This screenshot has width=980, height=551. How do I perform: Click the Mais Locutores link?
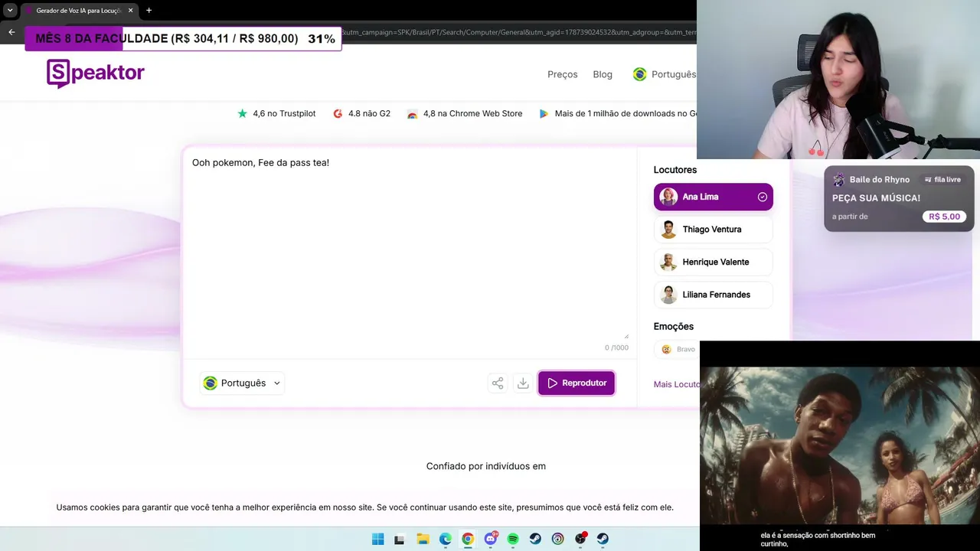(x=676, y=384)
